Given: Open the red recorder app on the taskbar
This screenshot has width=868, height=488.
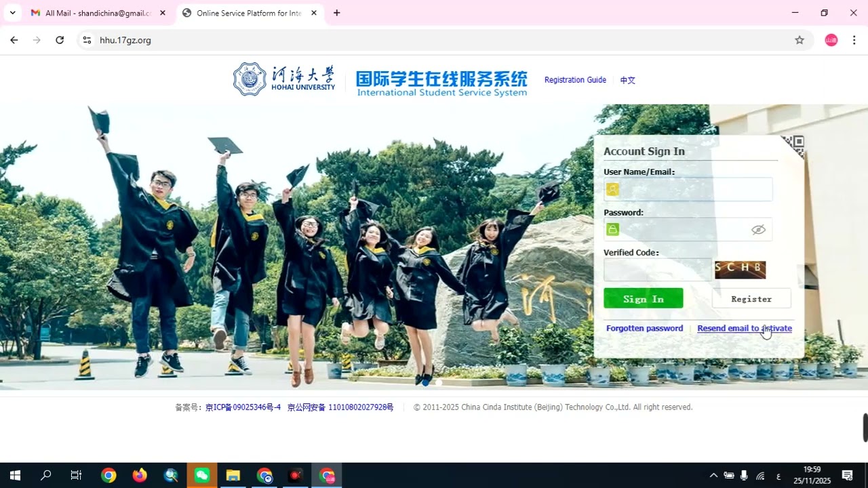Looking at the screenshot, I should [295, 475].
